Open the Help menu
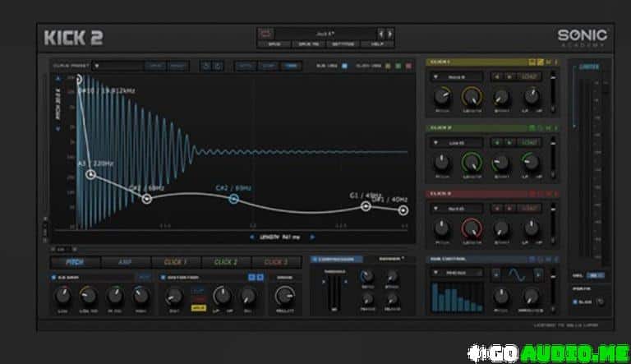 [377, 44]
